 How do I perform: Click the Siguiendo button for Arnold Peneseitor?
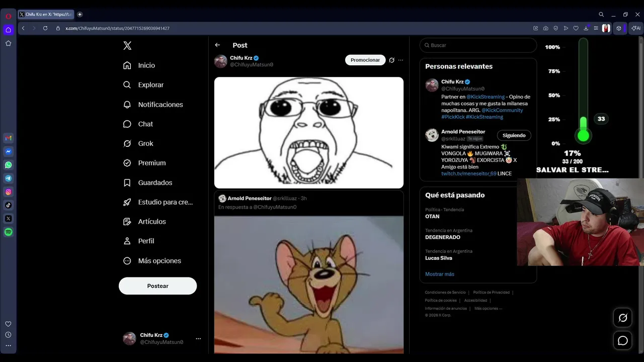click(x=514, y=135)
